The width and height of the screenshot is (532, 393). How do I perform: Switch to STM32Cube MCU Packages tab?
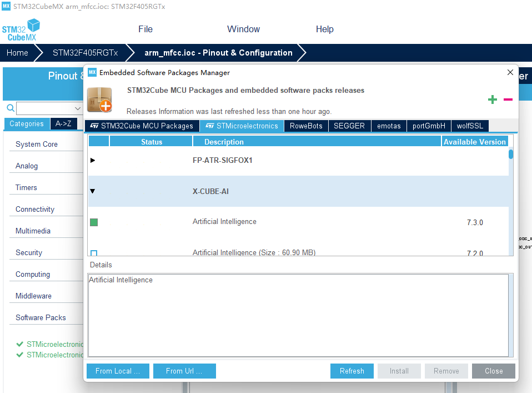click(x=142, y=126)
